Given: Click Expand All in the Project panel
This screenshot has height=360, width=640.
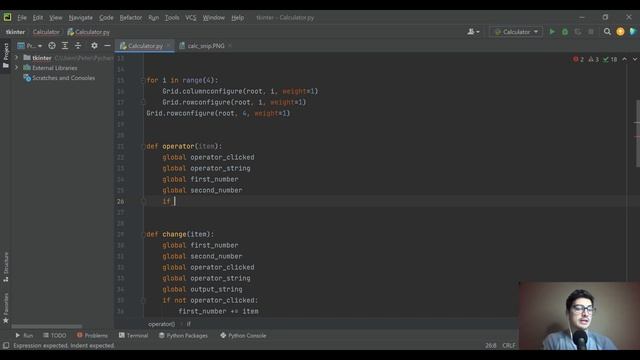Looking at the screenshot, I should click(65, 46).
